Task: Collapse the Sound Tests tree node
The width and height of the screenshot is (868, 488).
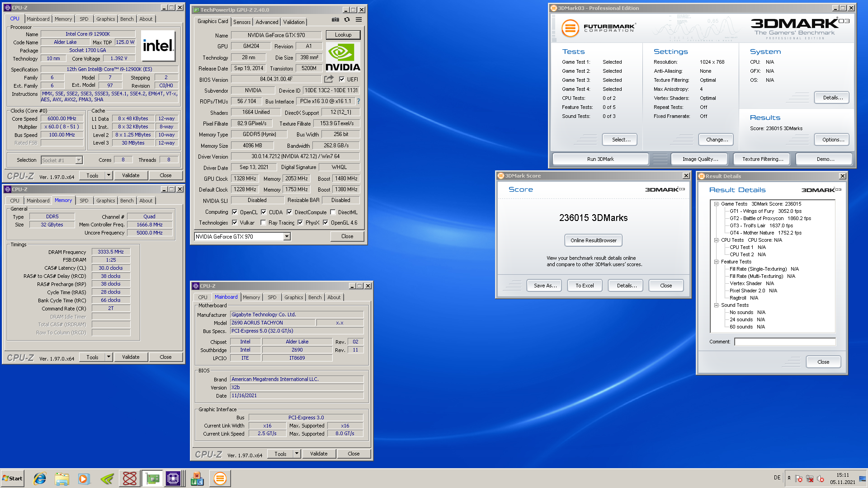Action: pyautogui.click(x=716, y=305)
